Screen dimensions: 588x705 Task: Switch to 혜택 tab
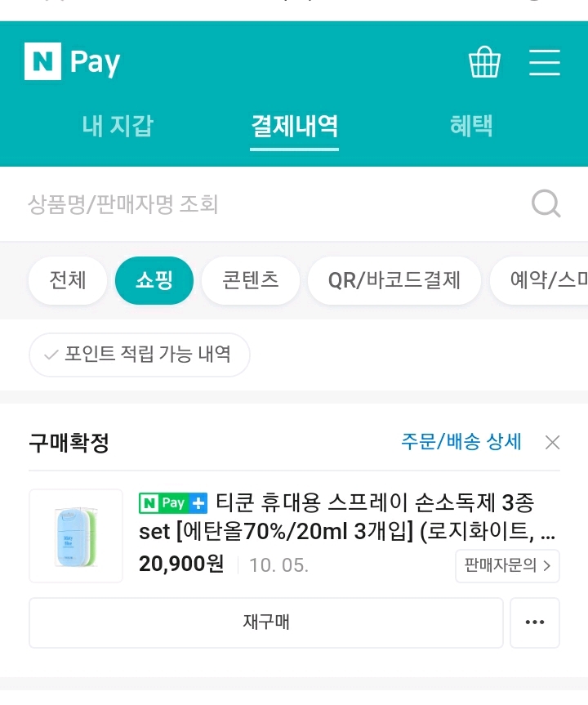click(x=471, y=126)
